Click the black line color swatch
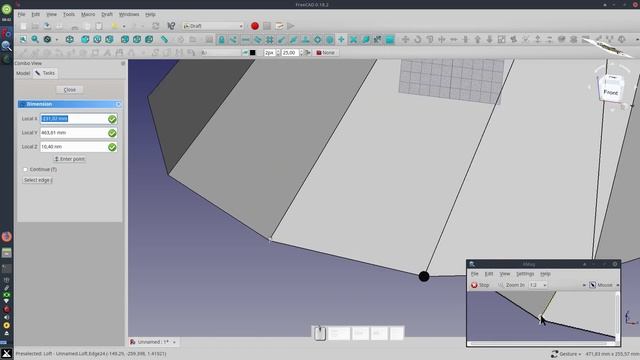640x360 pixels. coord(253,53)
